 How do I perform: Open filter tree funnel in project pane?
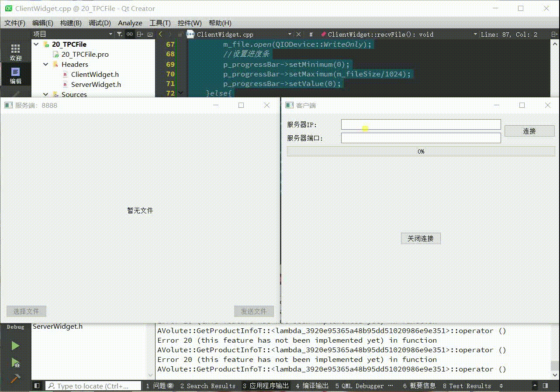pos(119,34)
